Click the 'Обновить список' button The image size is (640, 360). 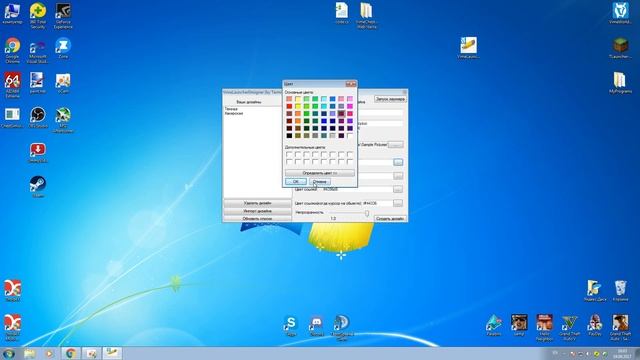(257, 218)
